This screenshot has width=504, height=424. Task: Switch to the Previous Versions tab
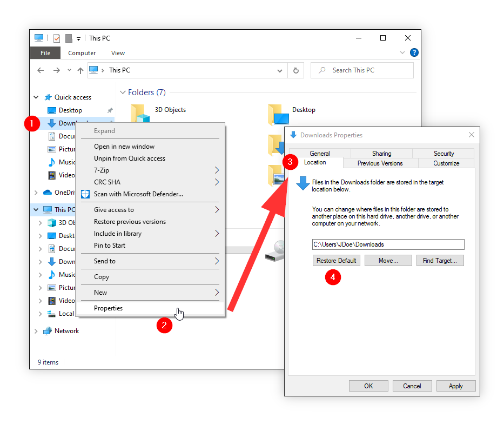380,163
